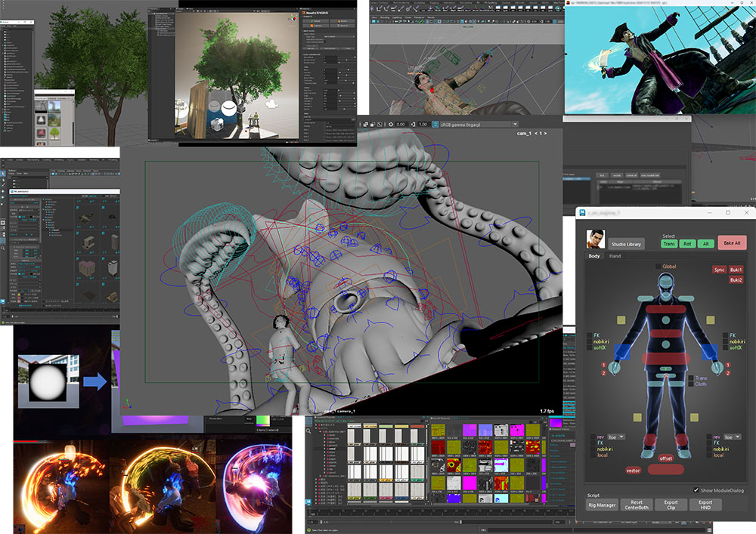
Task: Switch to the Hand tab
Action: tap(615, 257)
